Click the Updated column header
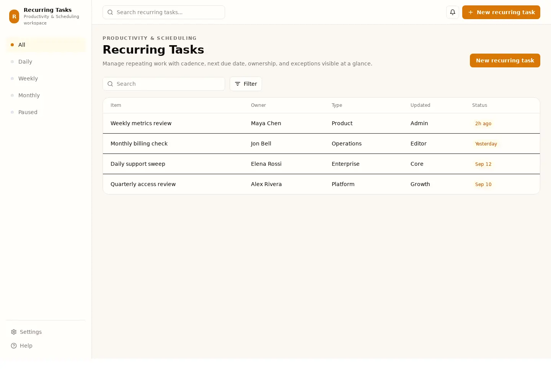The width and height of the screenshot is (551, 392). (421, 105)
